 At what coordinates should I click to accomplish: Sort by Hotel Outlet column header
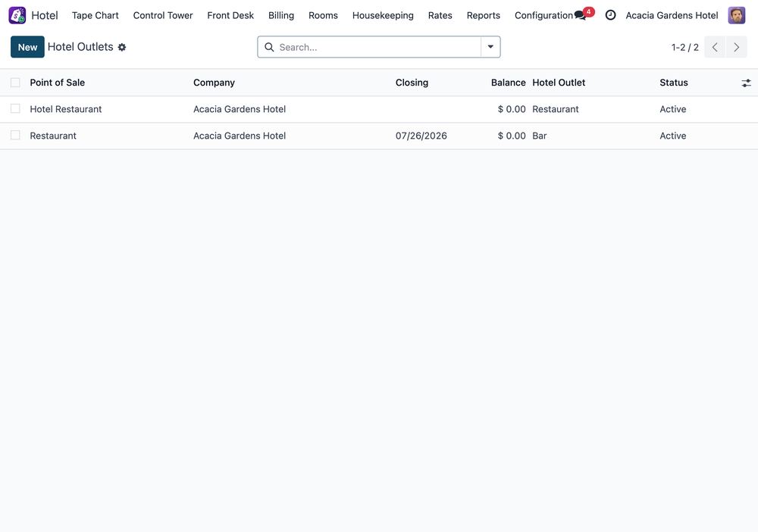559,83
